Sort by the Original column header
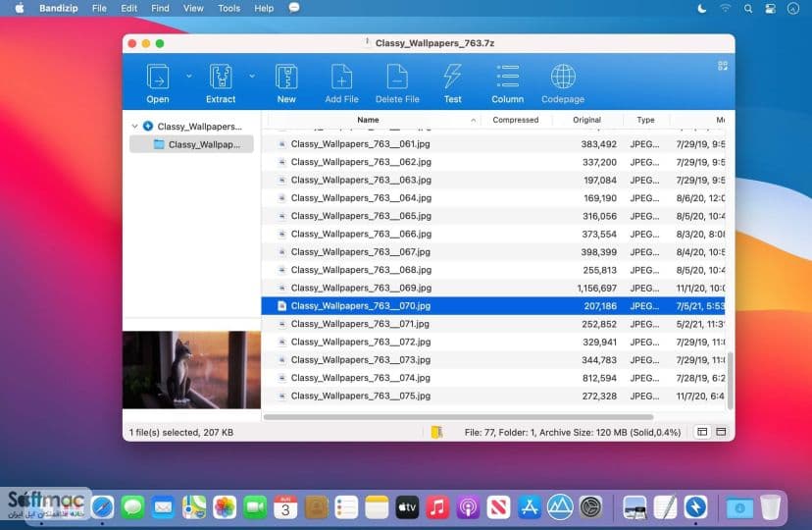 coord(586,120)
